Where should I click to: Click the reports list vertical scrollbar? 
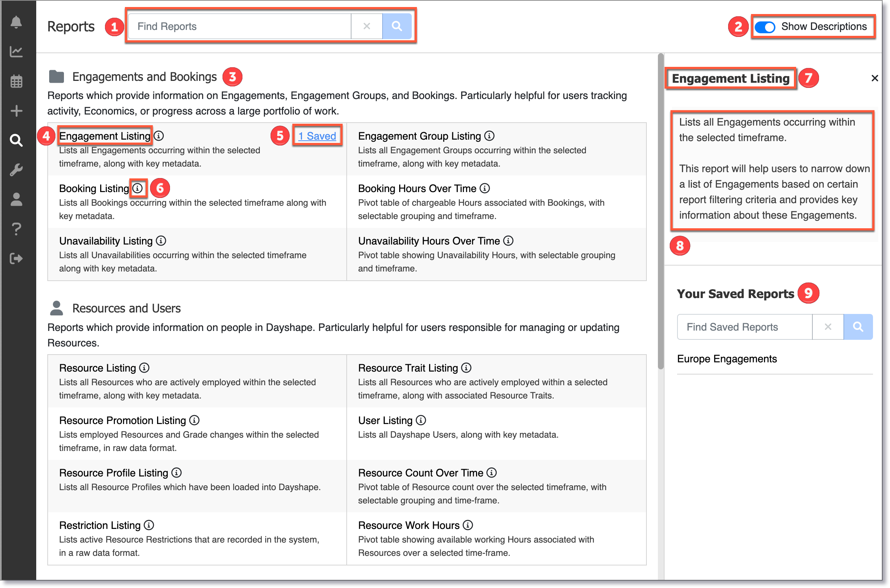[661, 212]
